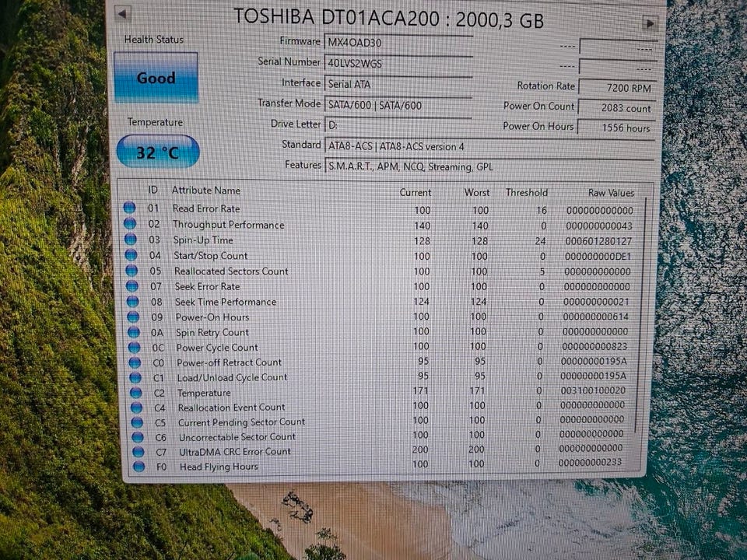Select the Uncorrectable Sector Count attribute name
The image size is (747, 560).
(237, 436)
